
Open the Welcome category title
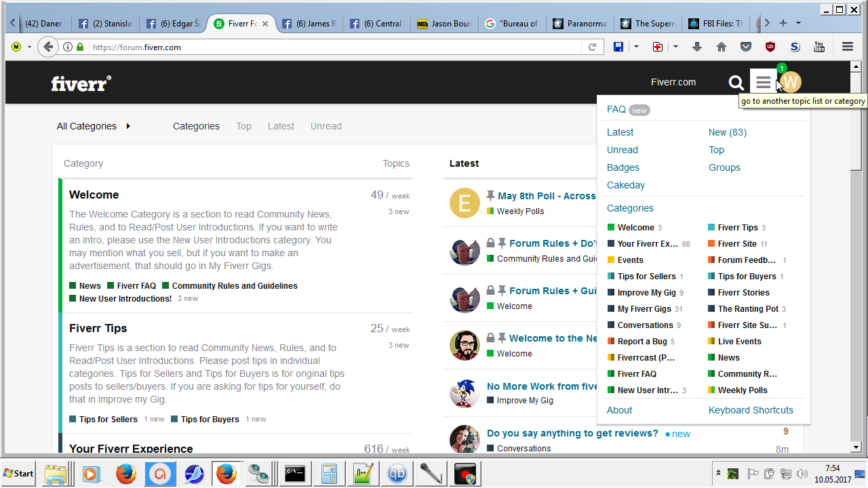pyautogui.click(x=94, y=195)
